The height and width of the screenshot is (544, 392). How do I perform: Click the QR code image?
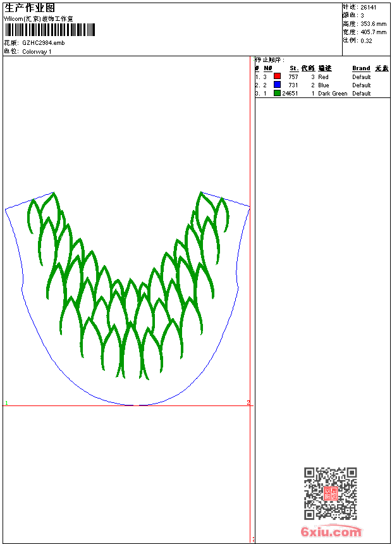[331, 493]
